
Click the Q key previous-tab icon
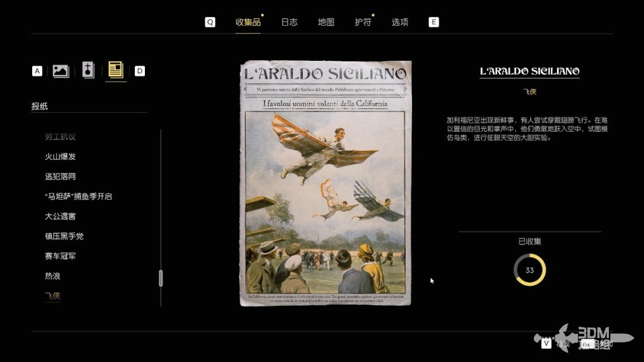click(210, 22)
